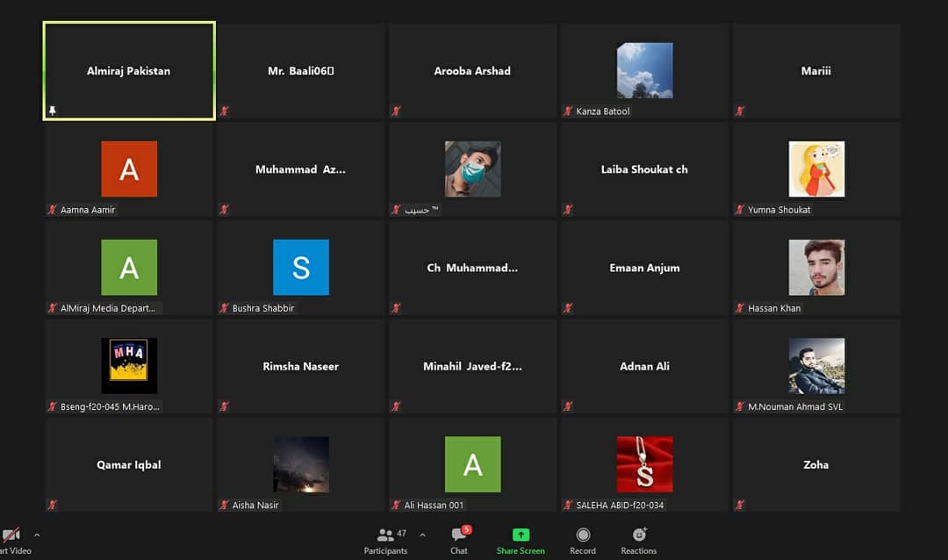Viewport: 948px width, 560px height.
Task: Click the Rimsha Naseer name text
Action: 300,367
